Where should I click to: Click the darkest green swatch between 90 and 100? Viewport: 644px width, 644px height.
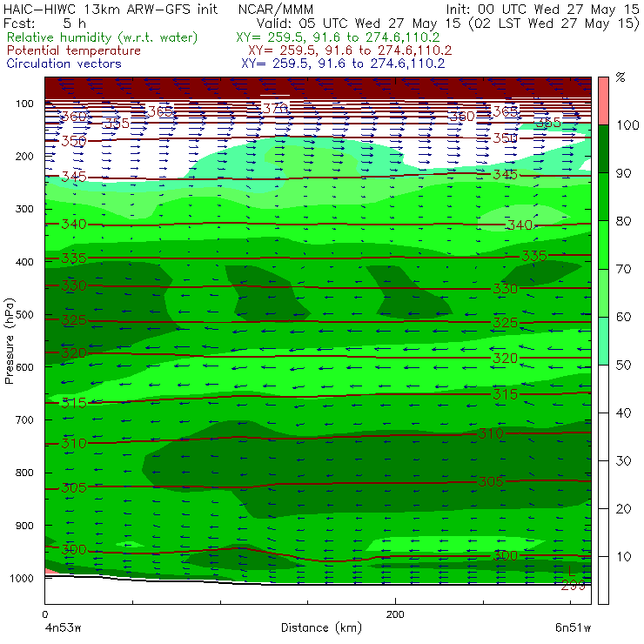pos(603,149)
